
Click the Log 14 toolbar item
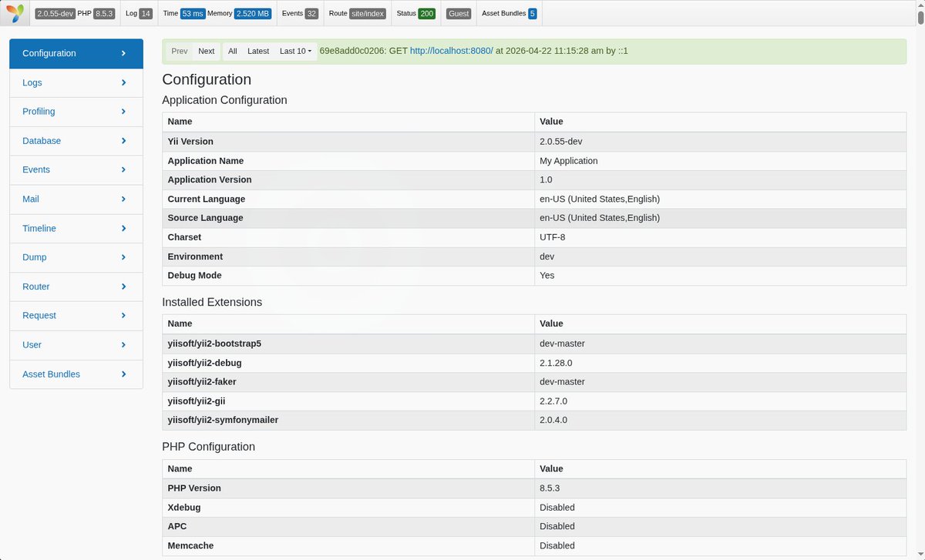(139, 14)
